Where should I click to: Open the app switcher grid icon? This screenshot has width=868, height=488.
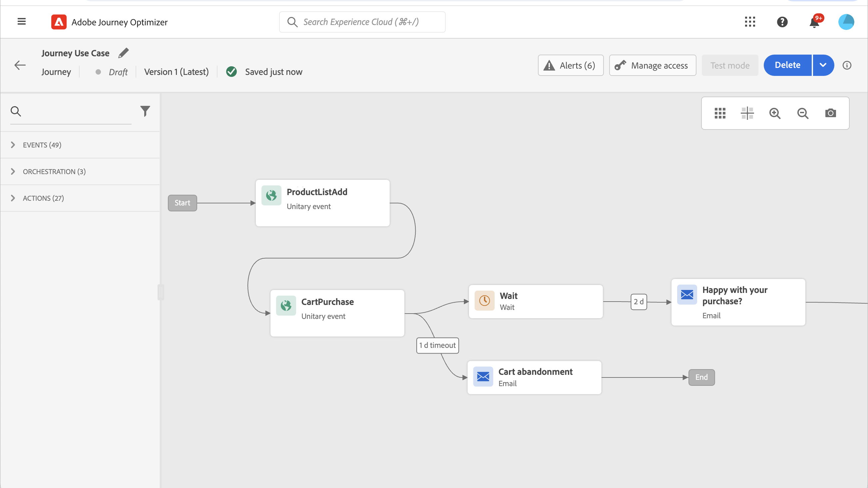[750, 22]
